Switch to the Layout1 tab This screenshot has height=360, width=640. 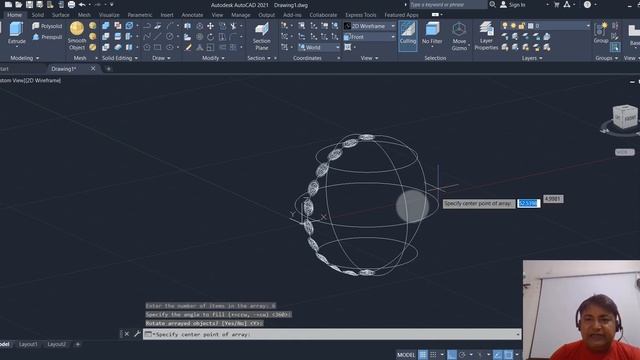[x=28, y=344]
